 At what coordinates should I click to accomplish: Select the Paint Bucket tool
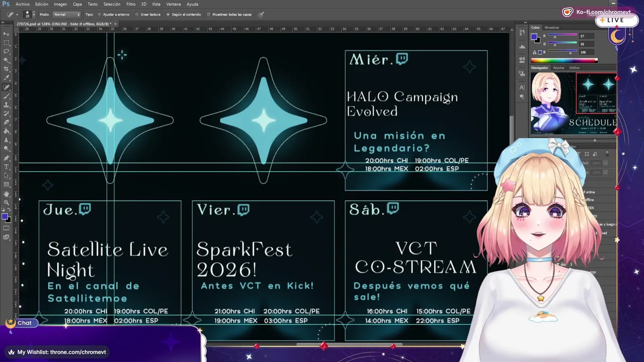pyautogui.click(x=7, y=131)
